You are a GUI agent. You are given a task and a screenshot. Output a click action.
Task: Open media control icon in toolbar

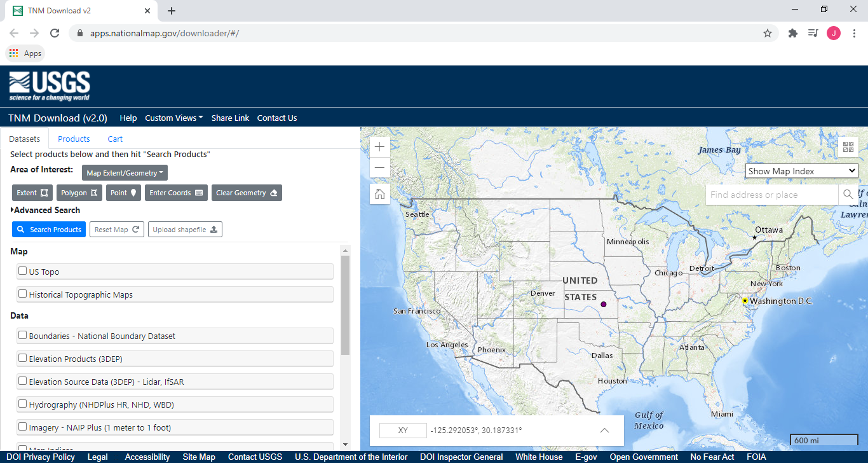tap(813, 33)
